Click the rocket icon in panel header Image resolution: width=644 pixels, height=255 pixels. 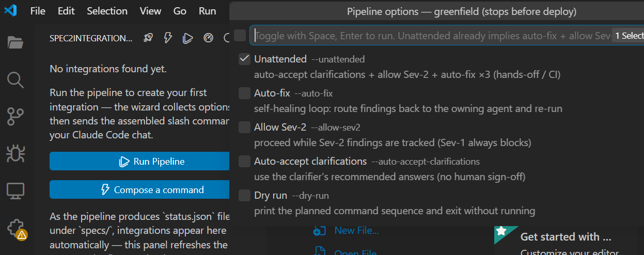pos(148,38)
